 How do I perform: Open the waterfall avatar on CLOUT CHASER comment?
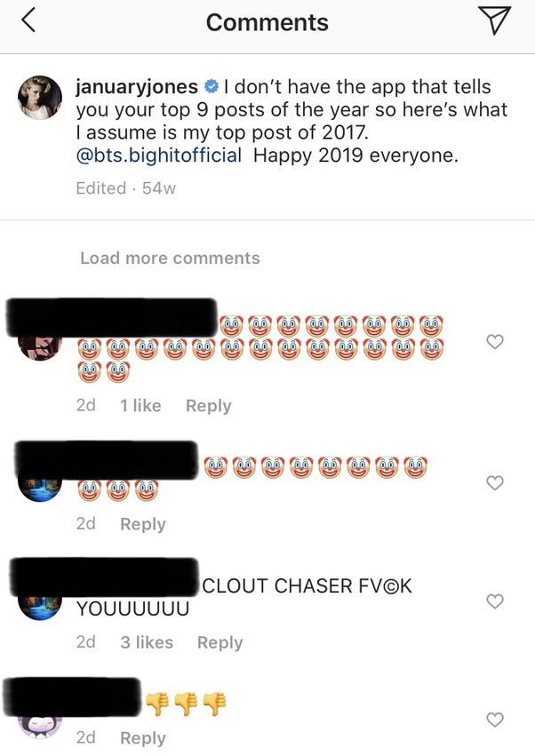click(x=40, y=608)
